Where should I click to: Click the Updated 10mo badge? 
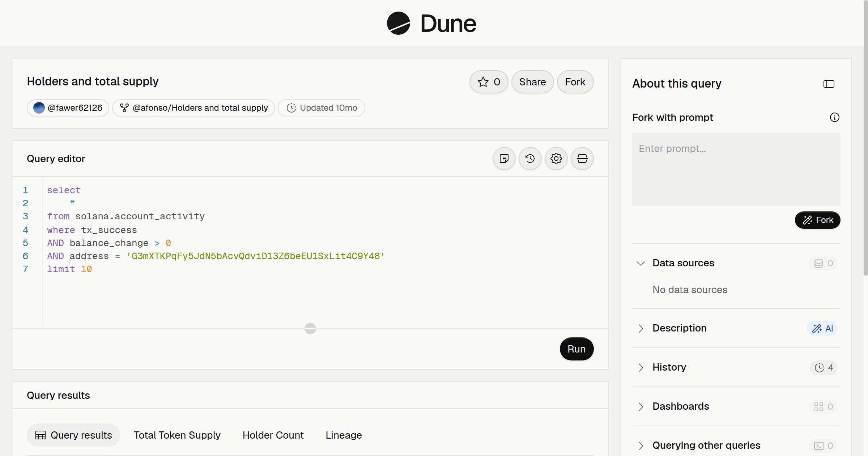click(x=322, y=108)
